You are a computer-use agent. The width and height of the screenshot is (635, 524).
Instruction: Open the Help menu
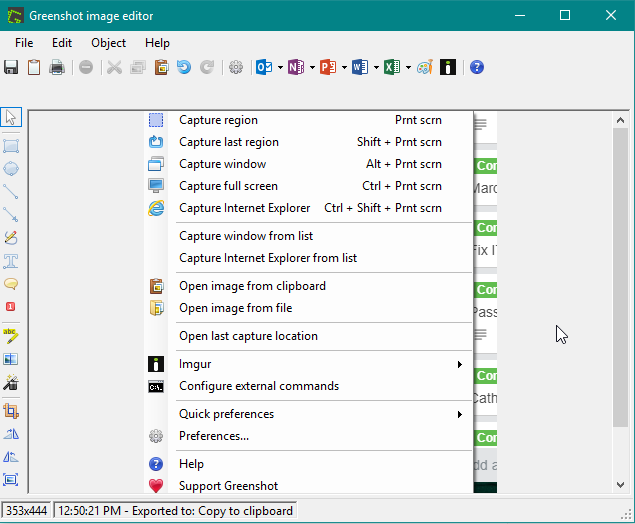click(x=158, y=43)
